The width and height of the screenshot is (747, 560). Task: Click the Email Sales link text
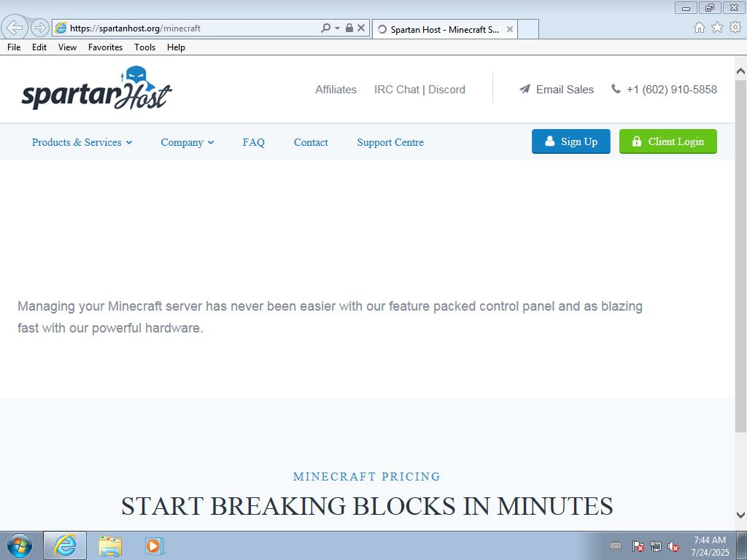565,90
